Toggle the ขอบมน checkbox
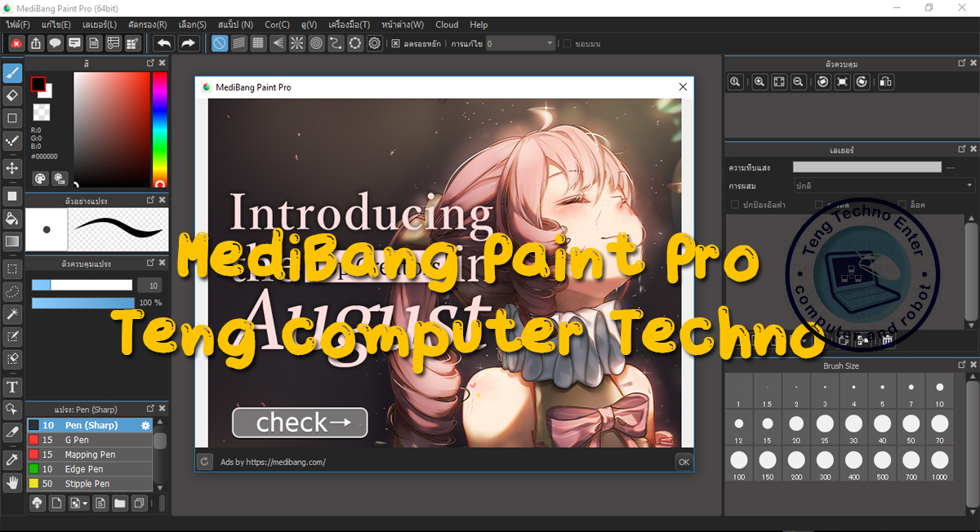The height and width of the screenshot is (532, 980). pyautogui.click(x=568, y=43)
